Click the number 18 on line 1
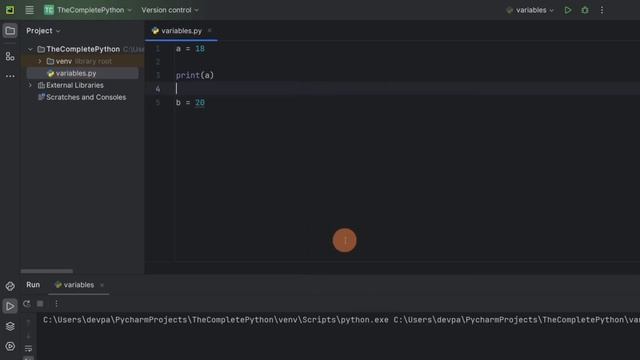The height and width of the screenshot is (360, 640). pyautogui.click(x=200, y=49)
